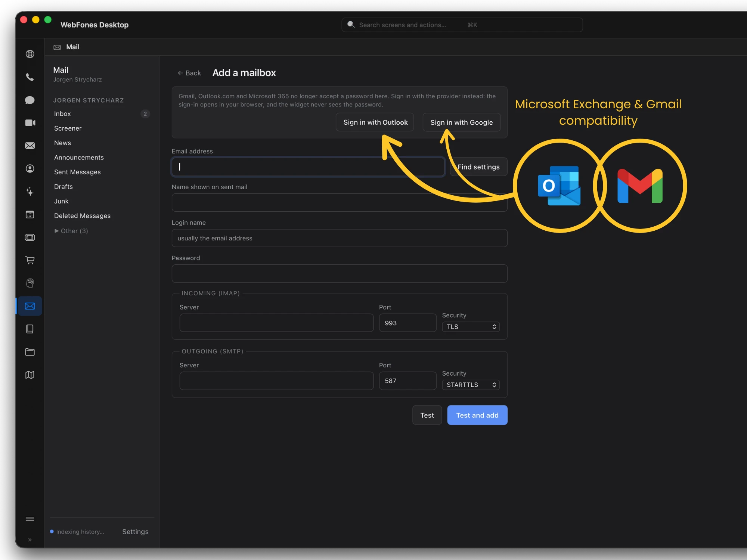Open the shopping cart sidebar icon

pos(30,260)
